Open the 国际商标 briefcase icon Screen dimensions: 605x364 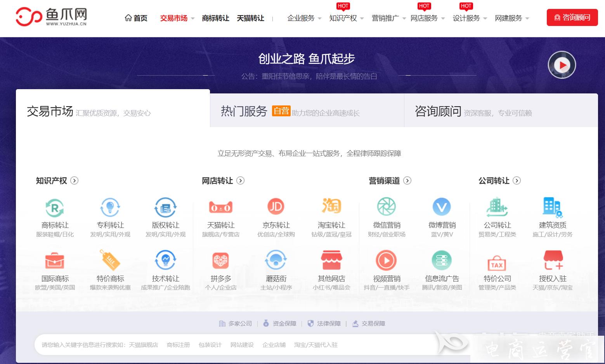point(55,261)
